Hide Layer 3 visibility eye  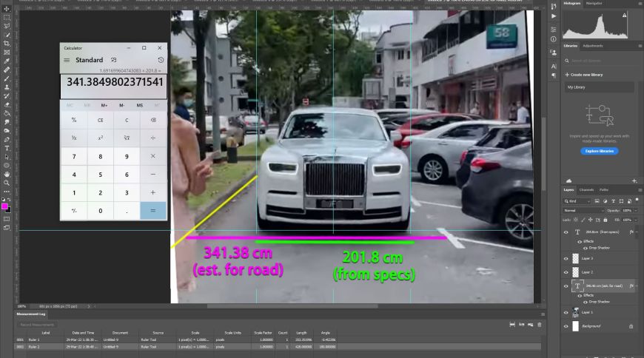point(566,259)
